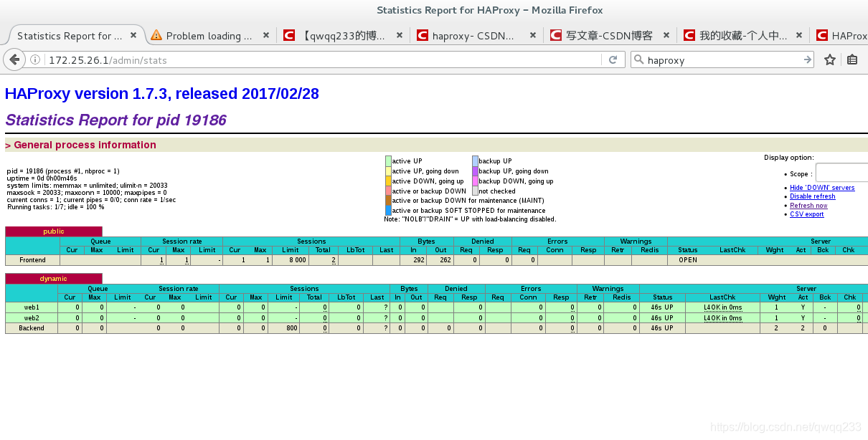This screenshot has height=440, width=868.
Task: Click 'Statistics Report for pid 19186' heading
Action: tap(116, 120)
